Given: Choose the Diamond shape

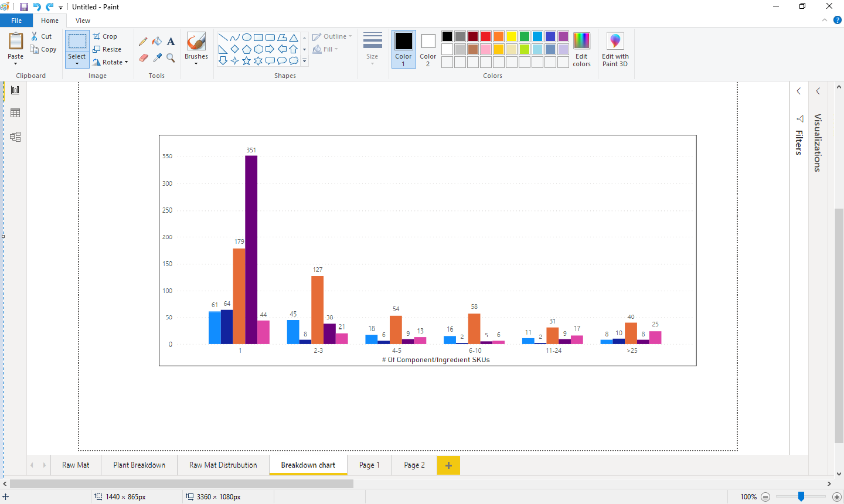Looking at the screenshot, I should point(234,49).
